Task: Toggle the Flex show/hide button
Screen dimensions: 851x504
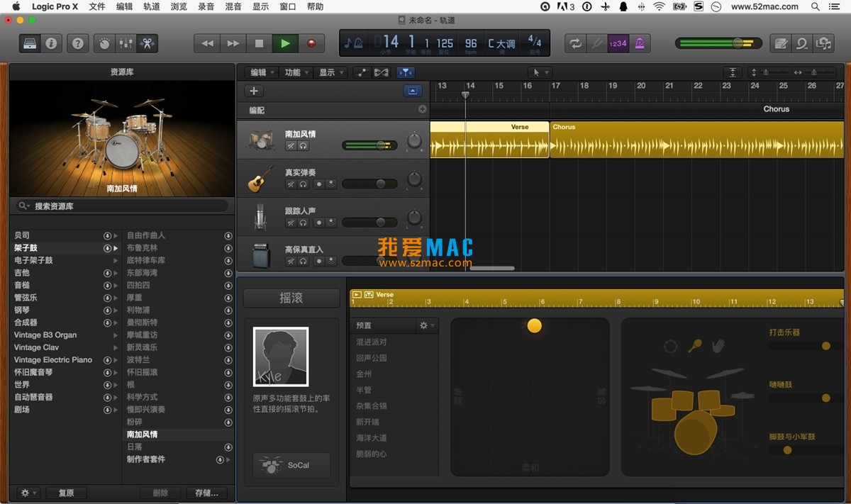Action: point(382,72)
